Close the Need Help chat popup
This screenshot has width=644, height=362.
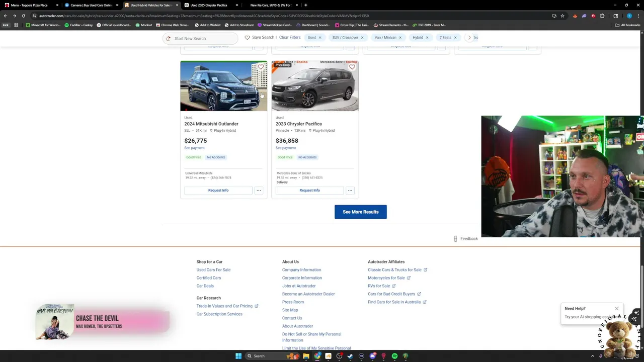point(617,309)
